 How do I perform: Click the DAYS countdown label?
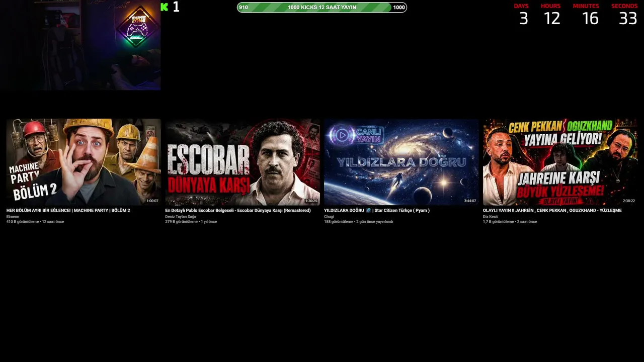click(x=521, y=6)
